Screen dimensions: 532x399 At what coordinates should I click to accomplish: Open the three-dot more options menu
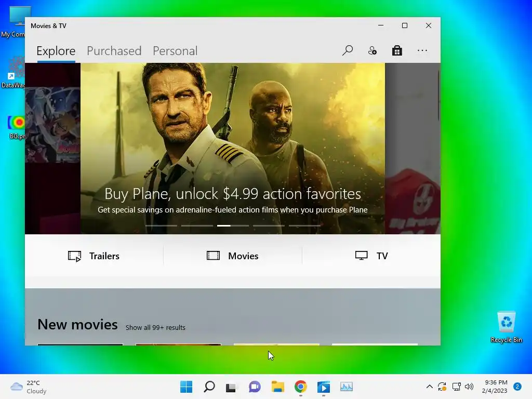422,50
